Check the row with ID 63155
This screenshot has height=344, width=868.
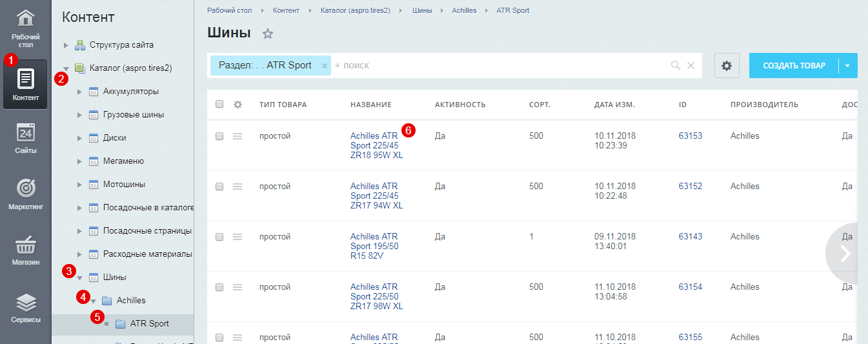point(219,338)
